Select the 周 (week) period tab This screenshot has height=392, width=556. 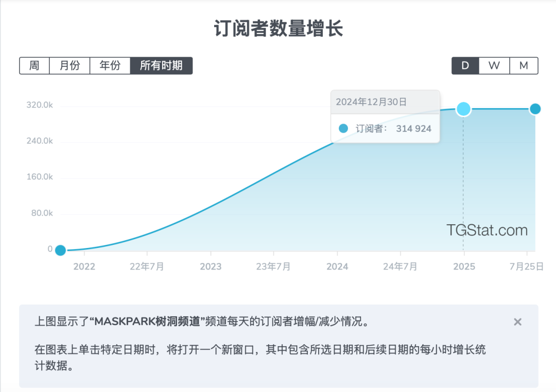click(34, 65)
